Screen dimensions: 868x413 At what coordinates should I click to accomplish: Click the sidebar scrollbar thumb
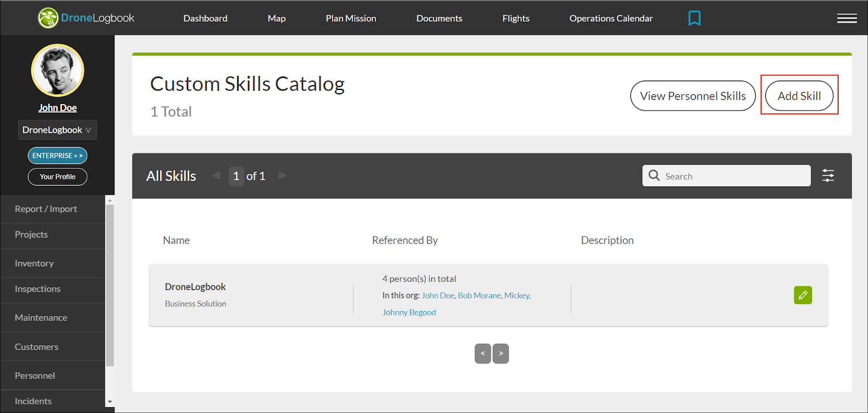110,286
